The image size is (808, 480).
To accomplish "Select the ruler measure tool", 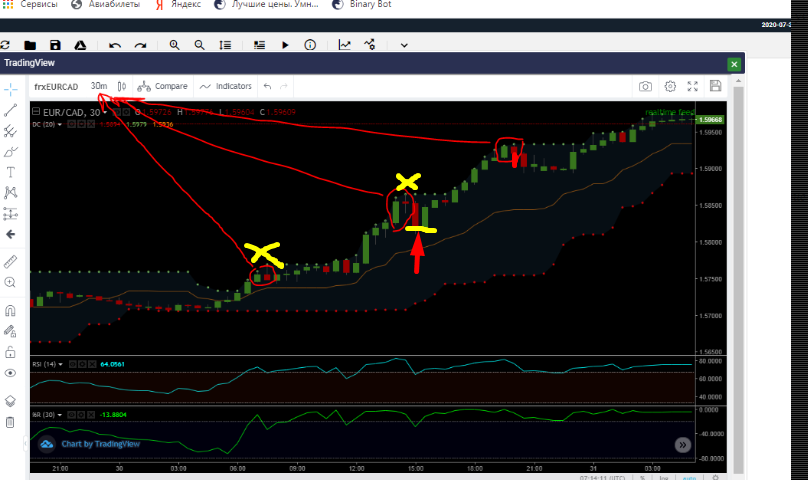I will coord(10,262).
